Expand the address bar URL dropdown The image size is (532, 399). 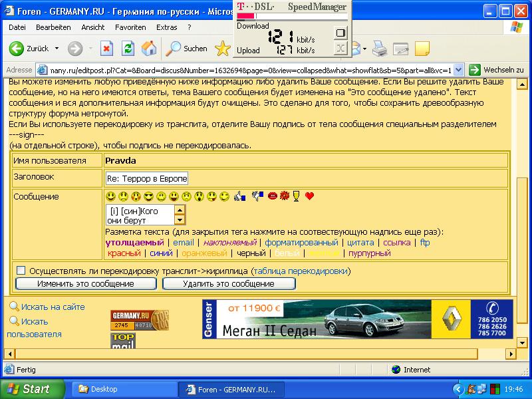pos(459,70)
